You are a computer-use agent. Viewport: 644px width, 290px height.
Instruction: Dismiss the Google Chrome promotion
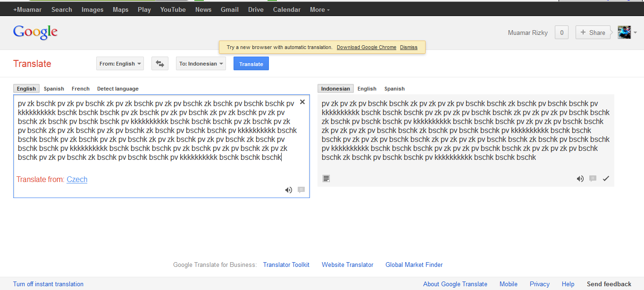(x=409, y=47)
